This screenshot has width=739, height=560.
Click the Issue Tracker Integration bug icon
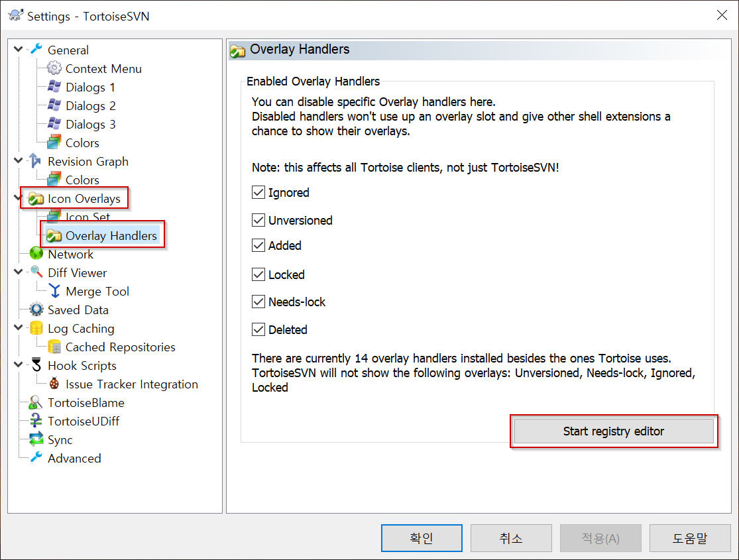pyautogui.click(x=54, y=383)
